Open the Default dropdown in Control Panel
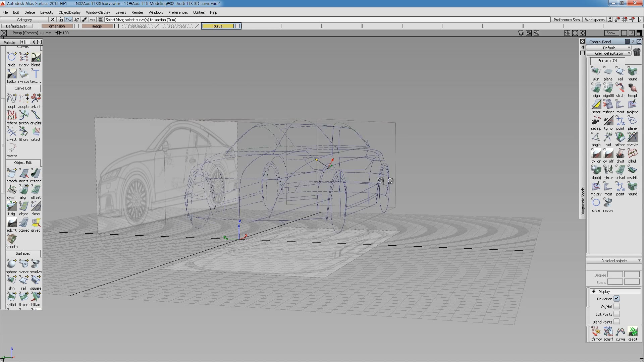Viewport: 644px width, 362px height. (609, 48)
